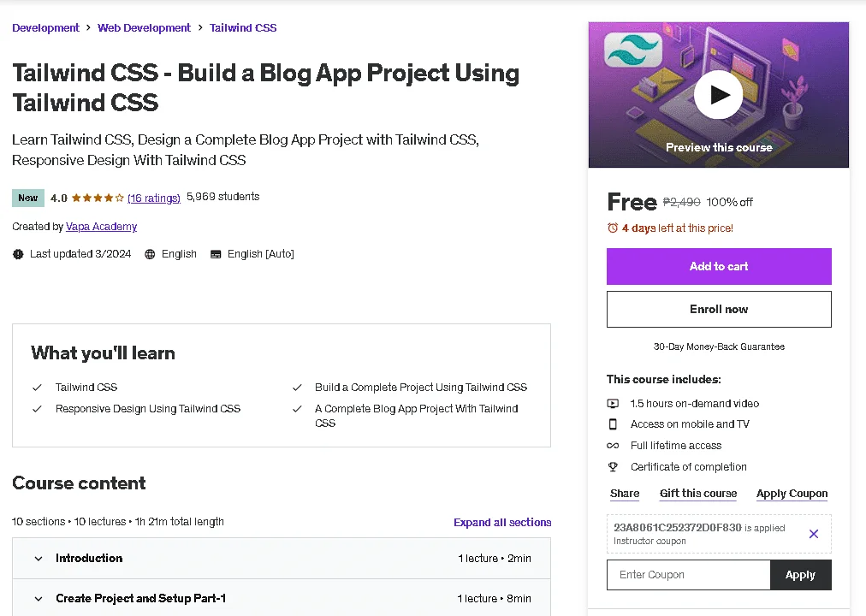This screenshot has width=866, height=616.
Task: Open the 16 ratings link
Action: [x=154, y=198]
